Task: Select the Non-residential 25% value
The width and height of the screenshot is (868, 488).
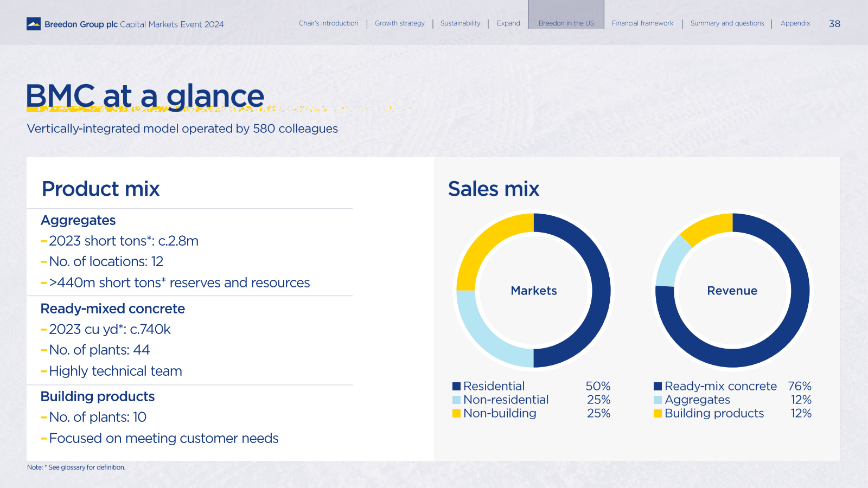Action: (598, 400)
